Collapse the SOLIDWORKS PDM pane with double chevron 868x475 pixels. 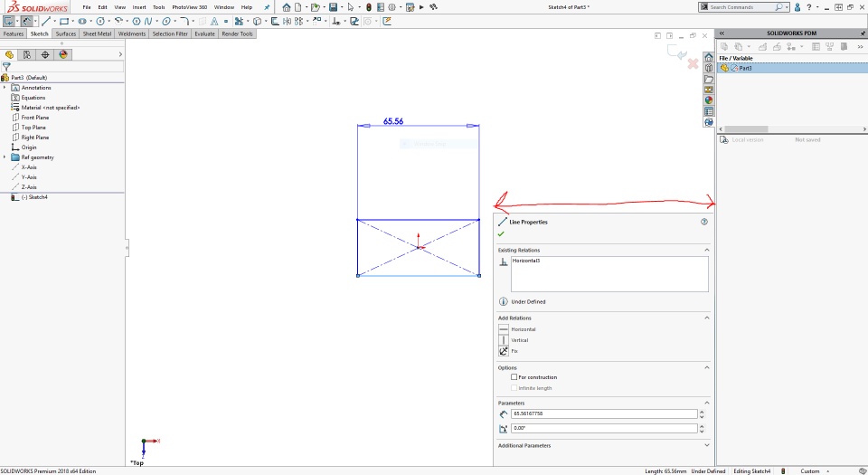722,33
